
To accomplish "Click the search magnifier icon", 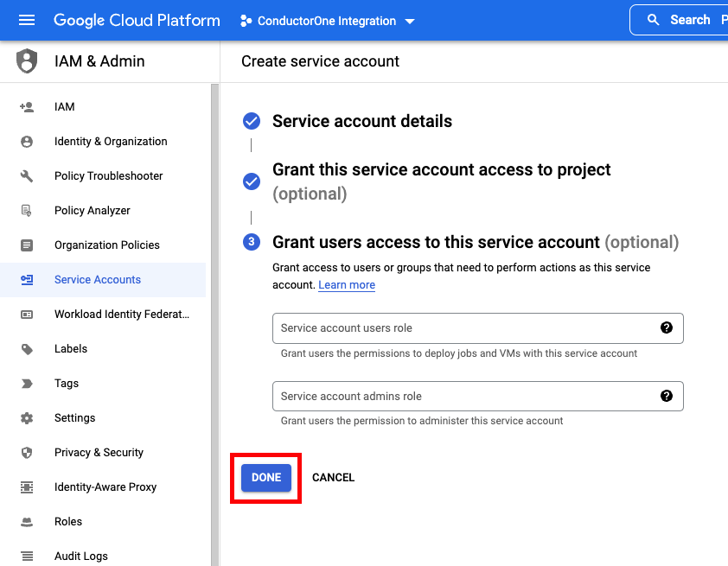I will [x=653, y=20].
